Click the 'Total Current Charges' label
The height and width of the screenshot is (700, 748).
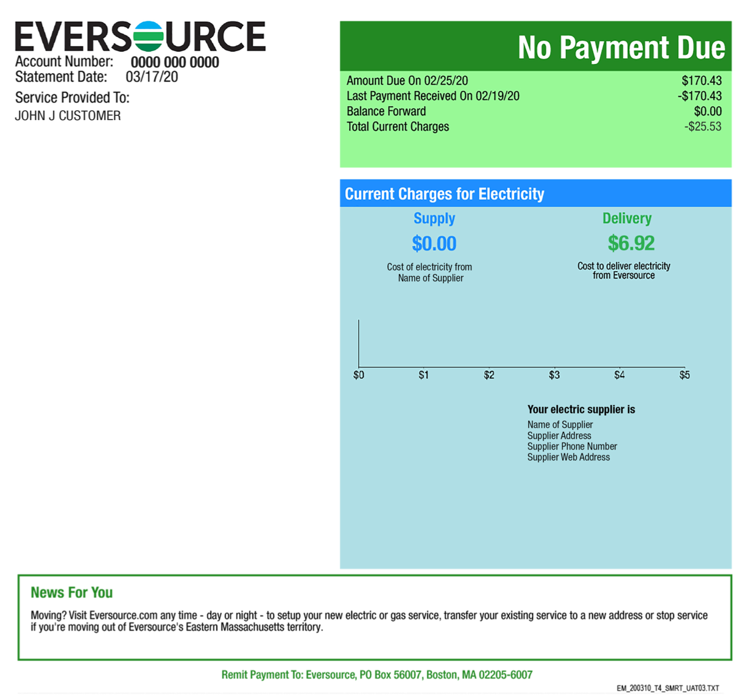(x=398, y=127)
